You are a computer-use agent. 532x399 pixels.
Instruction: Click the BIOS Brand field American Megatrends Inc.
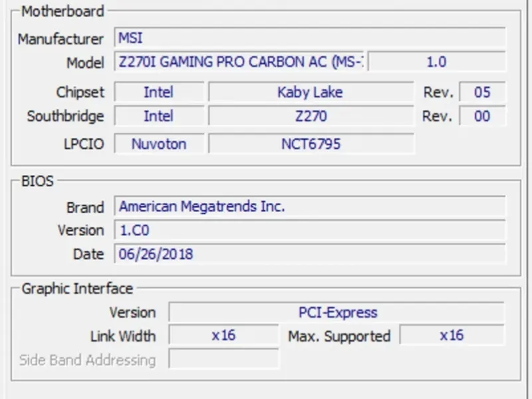(x=309, y=206)
